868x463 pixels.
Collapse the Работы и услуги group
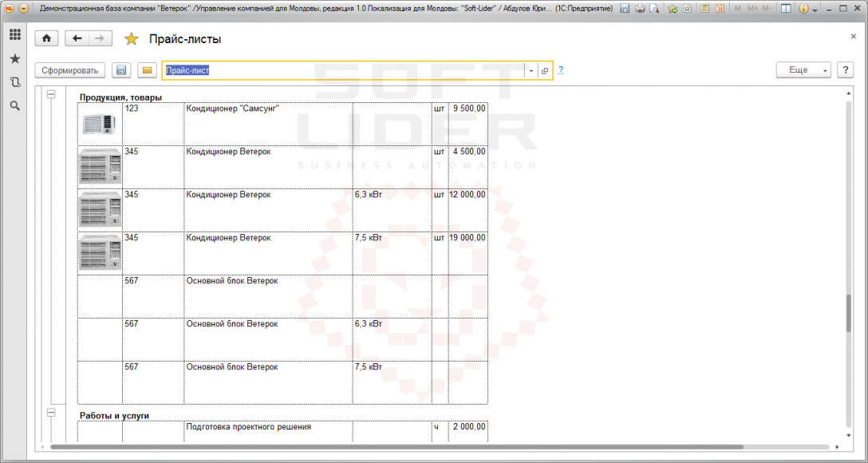(x=52, y=413)
